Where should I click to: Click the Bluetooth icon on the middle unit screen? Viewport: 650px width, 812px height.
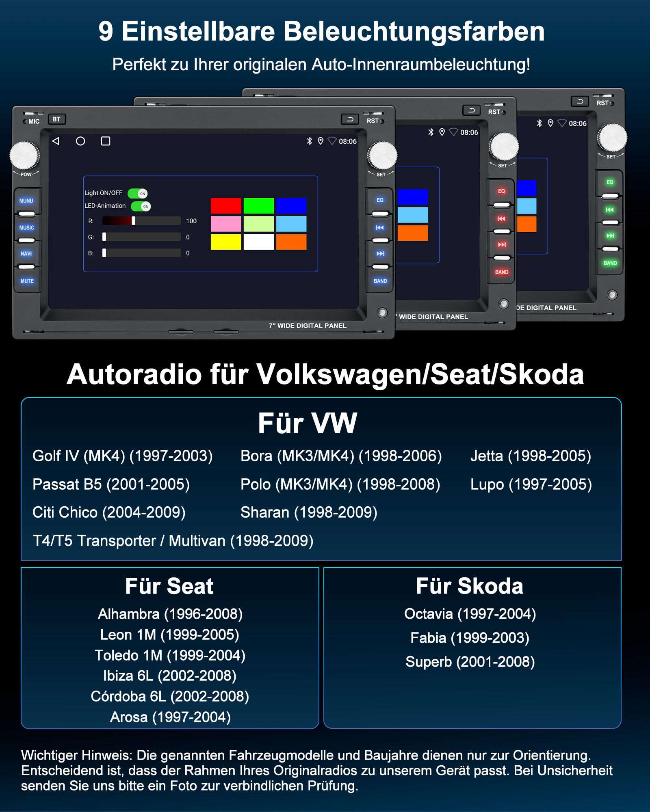click(x=431, y=132)
